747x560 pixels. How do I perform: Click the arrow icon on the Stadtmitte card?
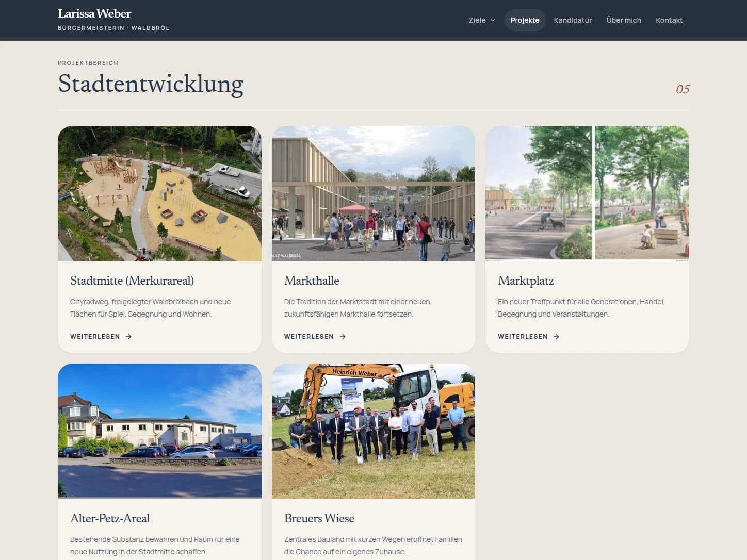coord(128,337)
